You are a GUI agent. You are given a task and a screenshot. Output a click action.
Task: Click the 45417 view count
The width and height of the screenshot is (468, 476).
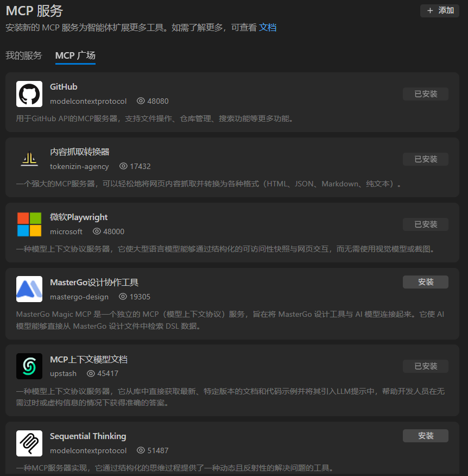click(x=108, y=373)
